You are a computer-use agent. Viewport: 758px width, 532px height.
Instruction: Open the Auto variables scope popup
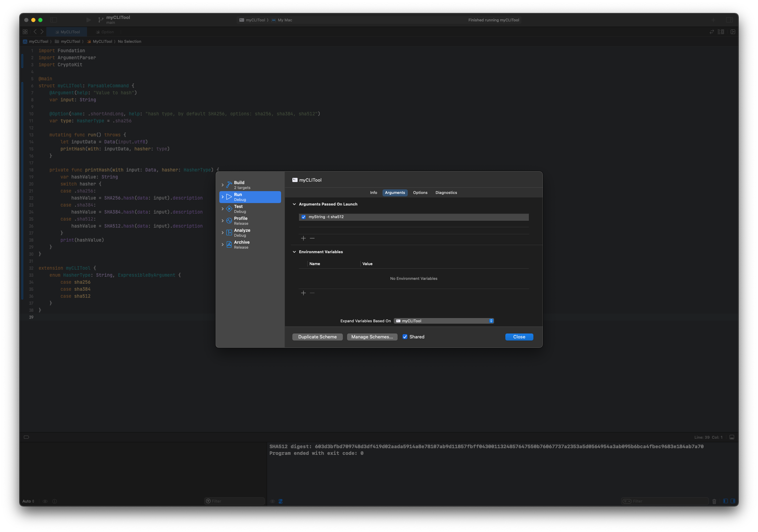28,501
